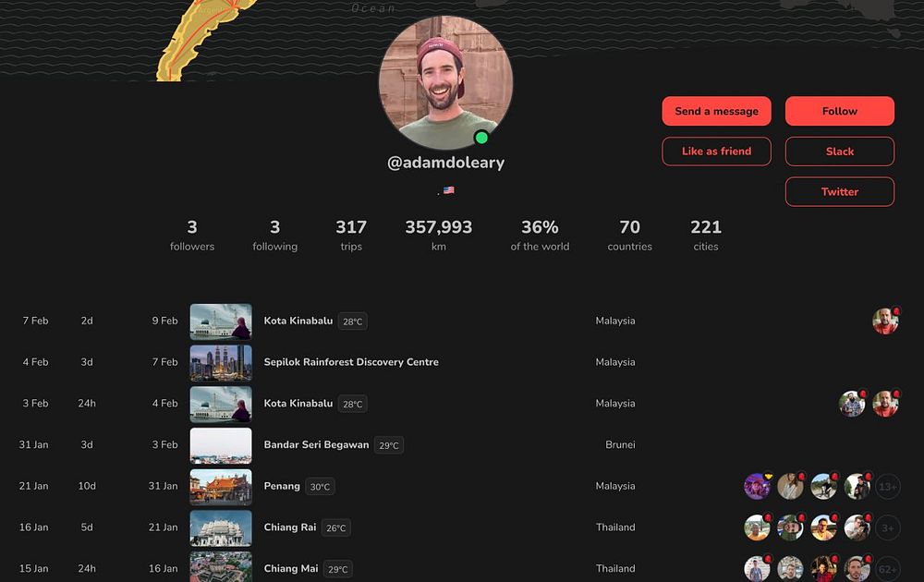Open the Chiang Rai trip thumbnail
The image size is (924, 582).
click(221, 527)
